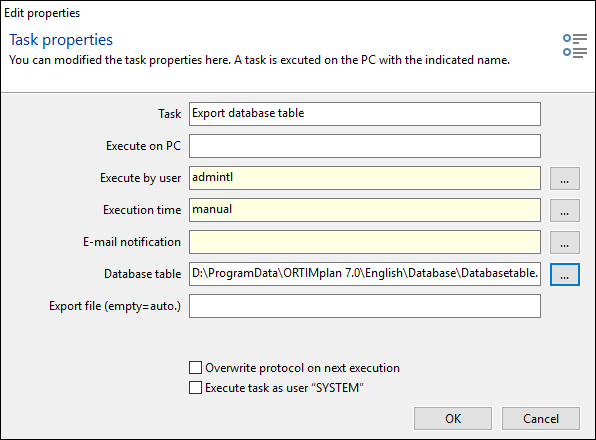The width and height of the screenshot is (596, 440).
Task: Browse for Database table file
Action: 564,274
